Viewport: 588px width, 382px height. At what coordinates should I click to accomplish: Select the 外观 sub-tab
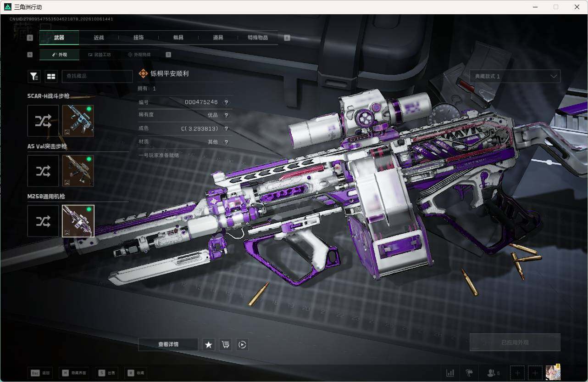coord(60,55)
